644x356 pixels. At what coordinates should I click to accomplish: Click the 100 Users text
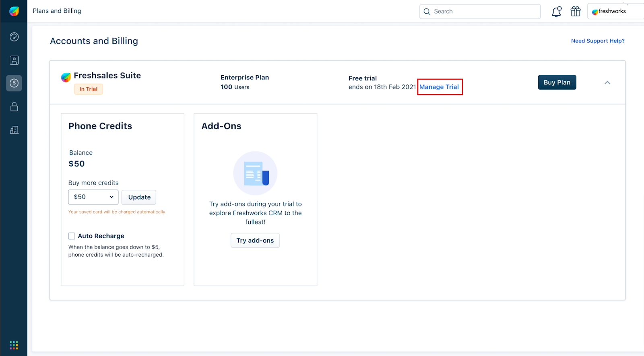235,87
